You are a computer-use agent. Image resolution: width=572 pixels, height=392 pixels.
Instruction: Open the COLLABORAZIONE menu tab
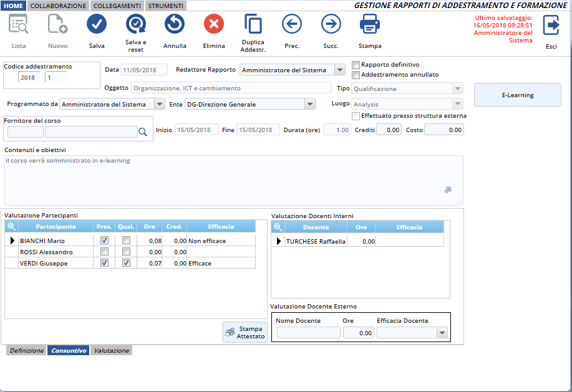pyautogui.click(x=58, y=6)
